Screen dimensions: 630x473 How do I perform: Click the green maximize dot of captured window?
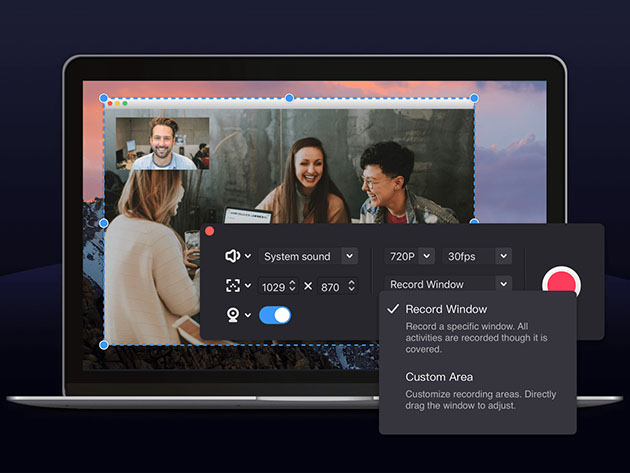pyautogui.click(x=125, y=104)
